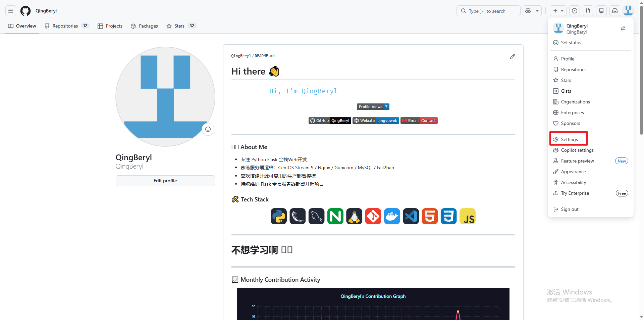644x320 pixels.
Task: Open the Email Contact badge
Action: coord(419,121)
